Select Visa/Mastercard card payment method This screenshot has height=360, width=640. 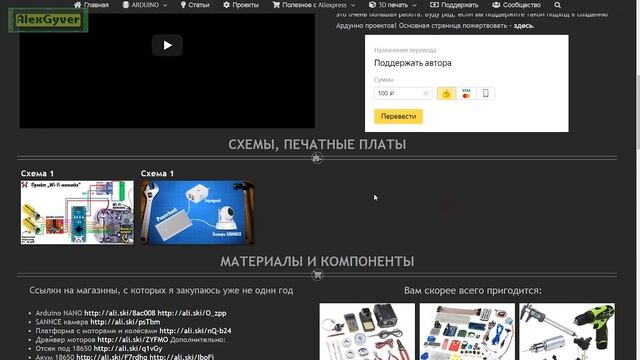click(x=466, y=93)
